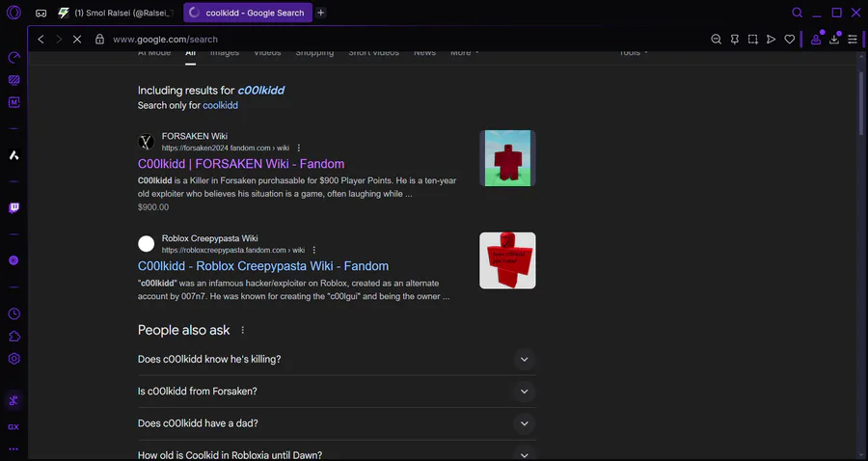The width and height of the screenshot is (868, 461).
Task: Open the downloads icon
Action: coord(834,40)
